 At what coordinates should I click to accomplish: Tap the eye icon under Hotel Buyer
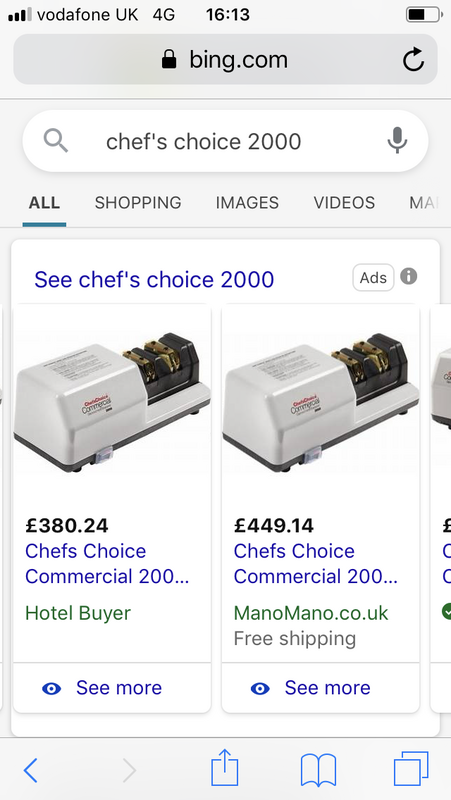[x=51, y=689]
